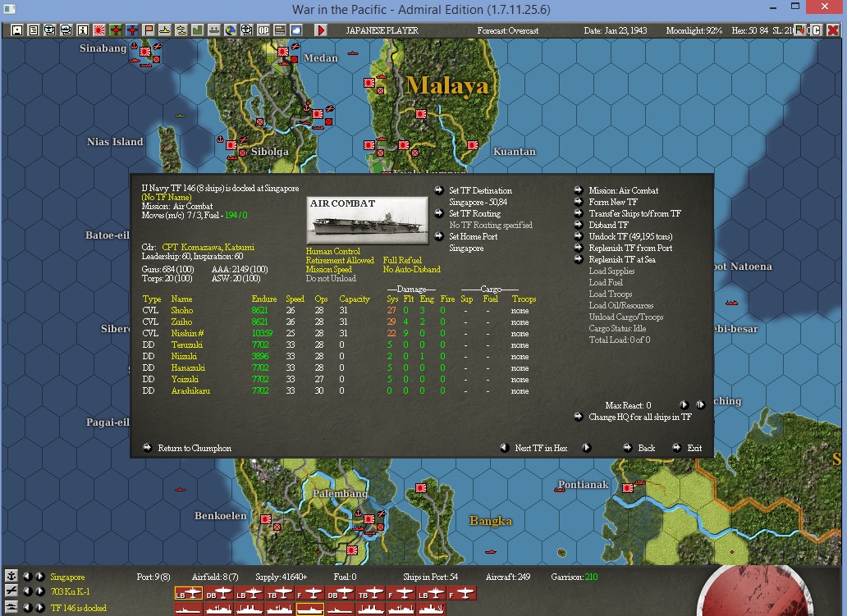The image size is (847, 616).
Task: Click the next arrow in TF 146 docked row
Action: (39, 607)
